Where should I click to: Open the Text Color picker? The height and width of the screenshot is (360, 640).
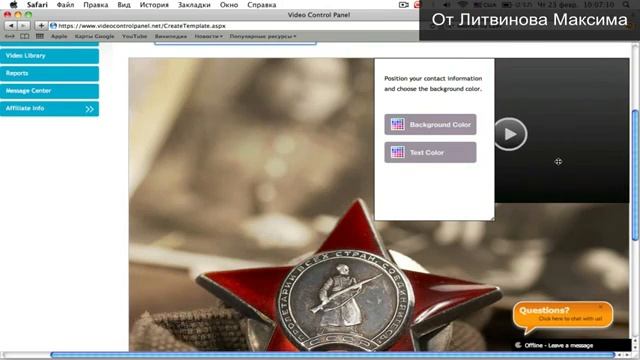point(430,152)
